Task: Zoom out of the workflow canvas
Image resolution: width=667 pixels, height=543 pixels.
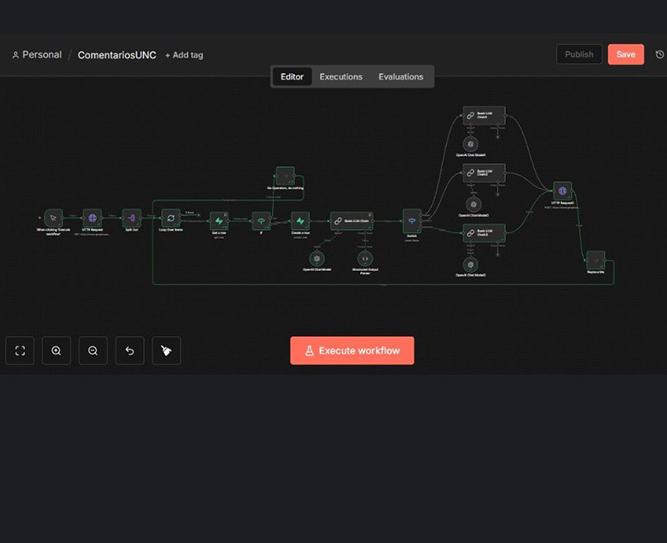Action: pos(93,351)
